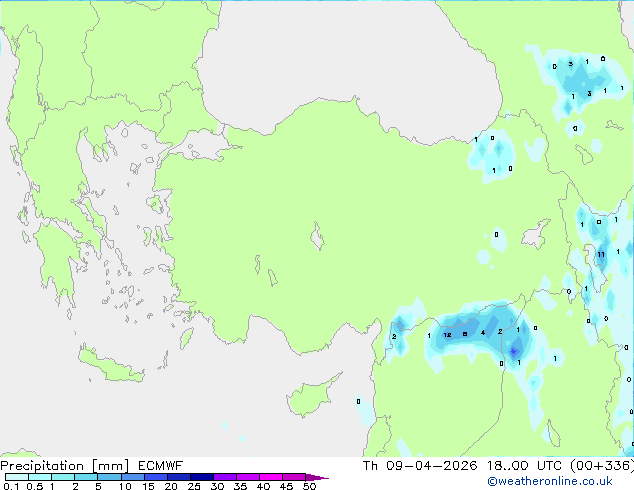Click the 25–30 mm dark navy swatch
Screen dimensions: 634x490
click(201, 477)
